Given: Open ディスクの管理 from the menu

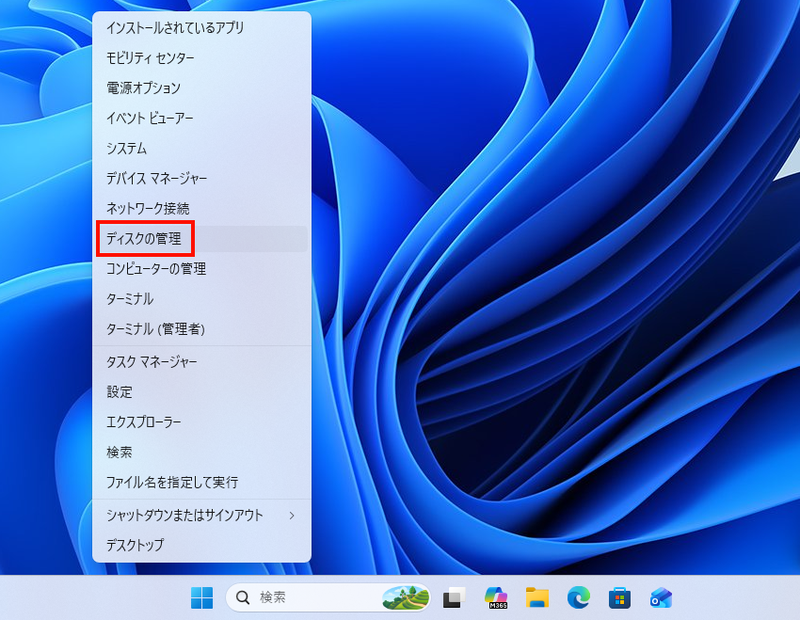Looking at the screenshot, I should [202, 238].
